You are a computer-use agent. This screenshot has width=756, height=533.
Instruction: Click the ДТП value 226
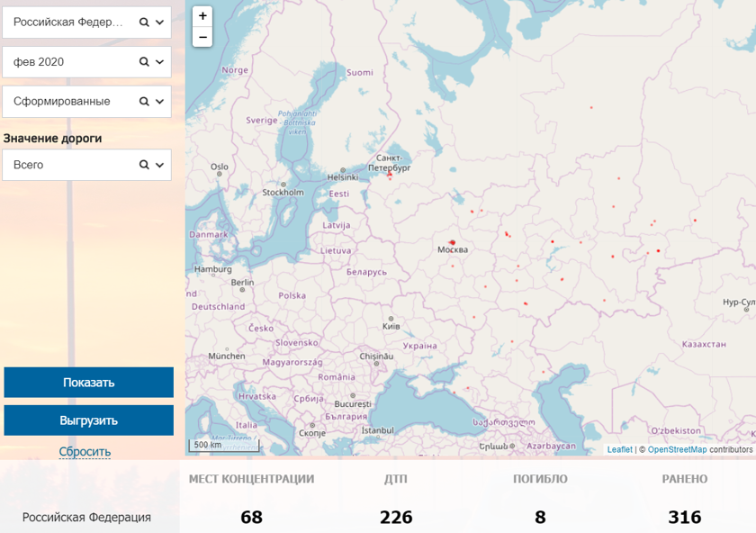(396, 518)
